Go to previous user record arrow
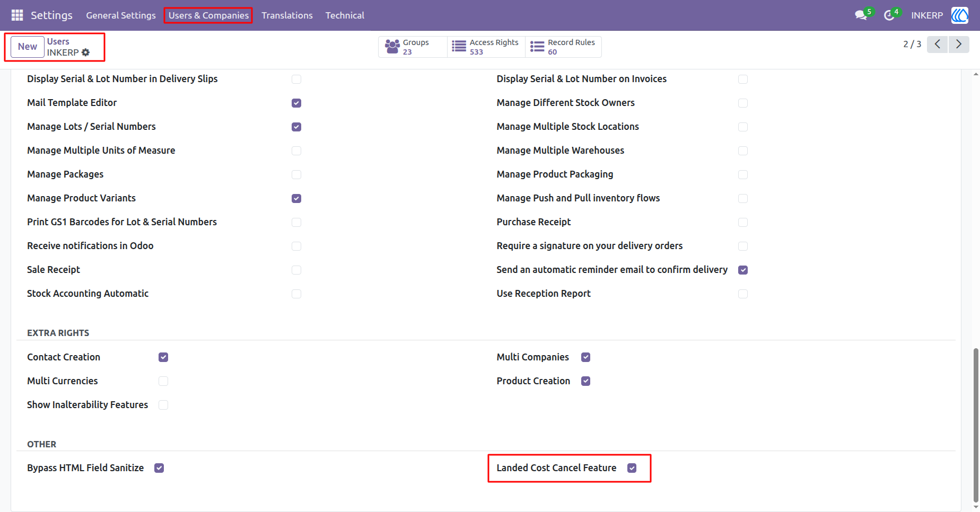980x512 pixels. click(x=938, y=44)
